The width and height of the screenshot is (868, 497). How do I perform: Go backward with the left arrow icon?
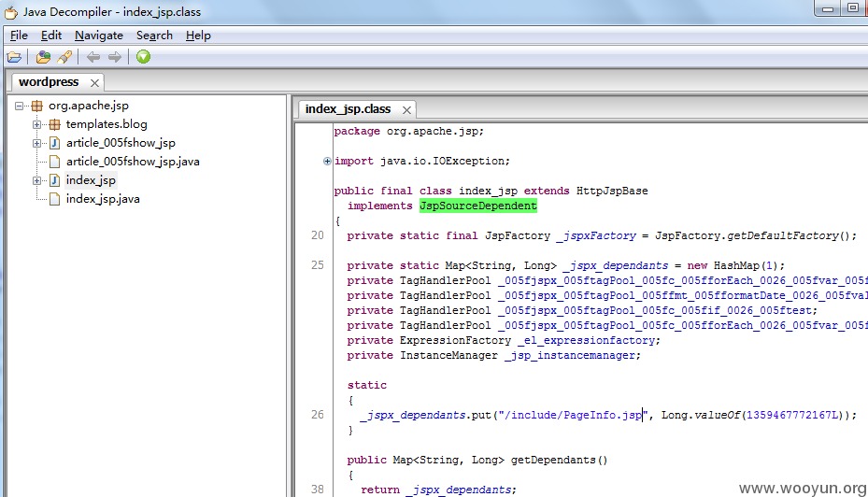[x=93, y=57]
